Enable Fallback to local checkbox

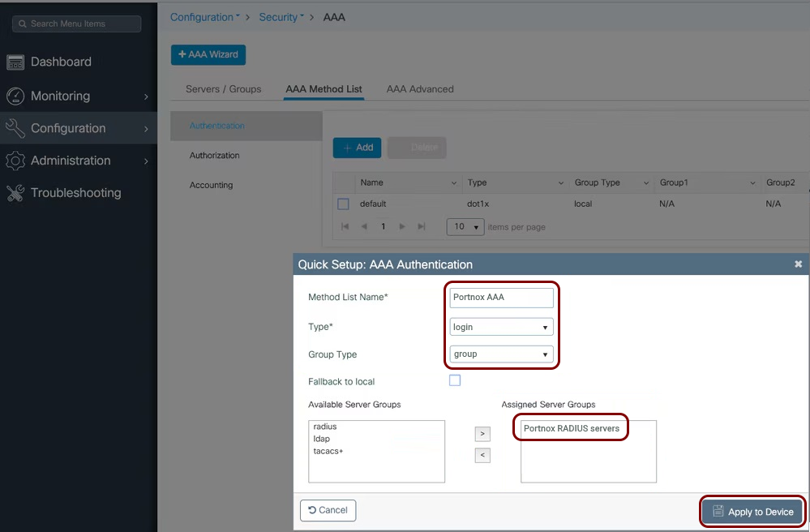pos(455,380)
